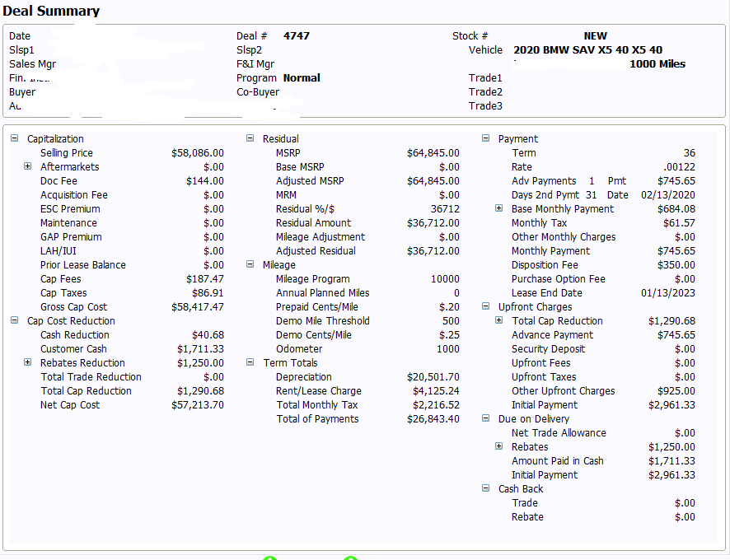Select the Residual %/$ value 36712
730x560 pixels.
click(x=445, y=209)
